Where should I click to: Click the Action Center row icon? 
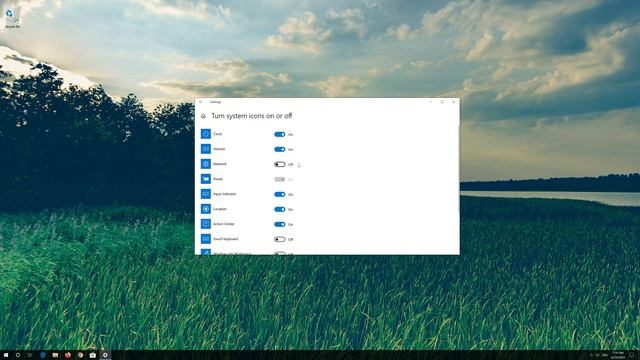coord(206,224)
